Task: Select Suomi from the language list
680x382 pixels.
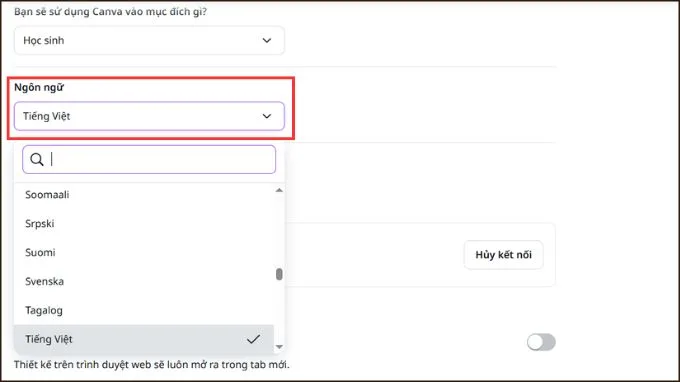Action: coord(144,252)
